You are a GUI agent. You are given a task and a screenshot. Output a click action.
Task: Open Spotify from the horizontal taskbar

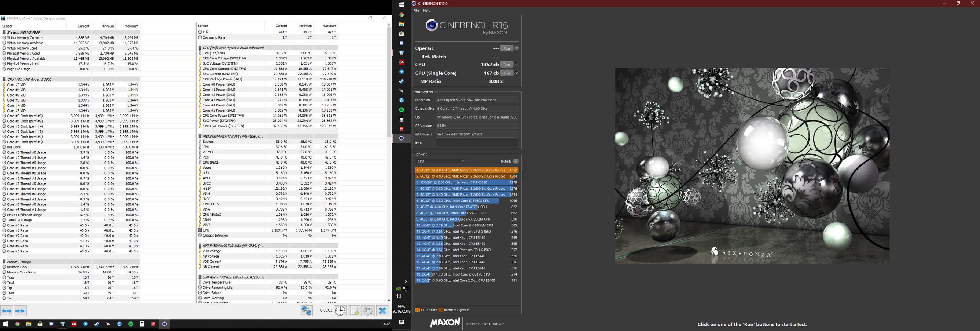point(131,324)
